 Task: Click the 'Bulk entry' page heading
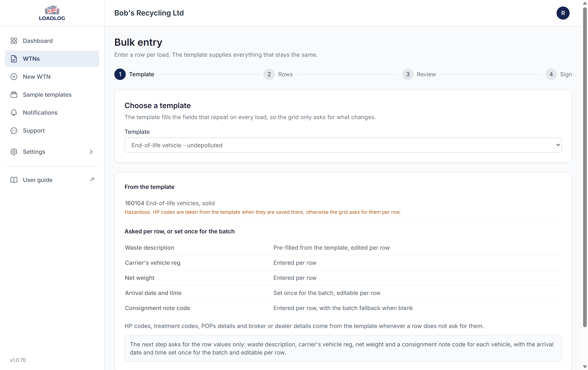coord(138,42)
